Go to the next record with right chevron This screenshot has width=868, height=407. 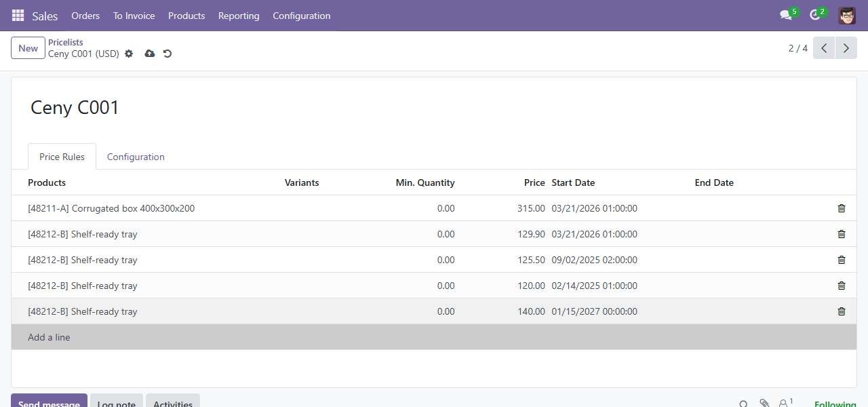(846, 48)
